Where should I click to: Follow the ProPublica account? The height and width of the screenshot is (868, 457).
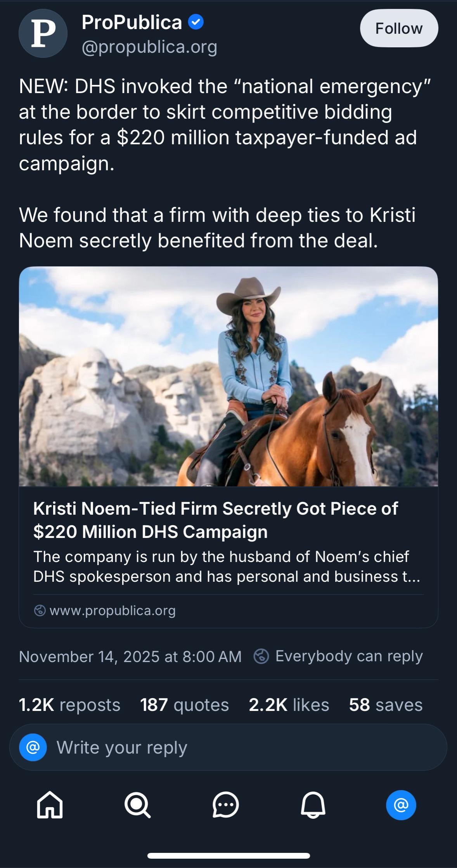pyautogui.click(x=399, y=28)
